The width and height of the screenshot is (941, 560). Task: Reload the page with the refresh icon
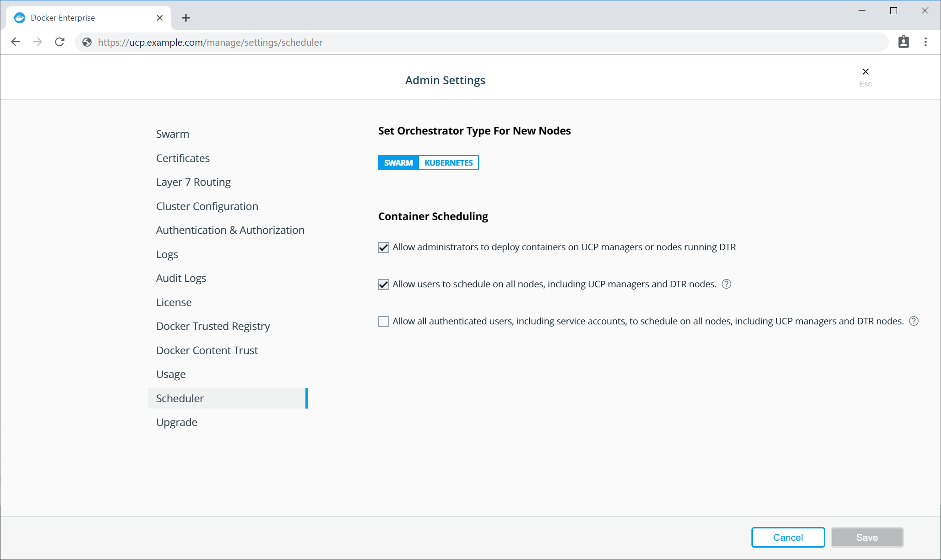click(x=60, y=42)
